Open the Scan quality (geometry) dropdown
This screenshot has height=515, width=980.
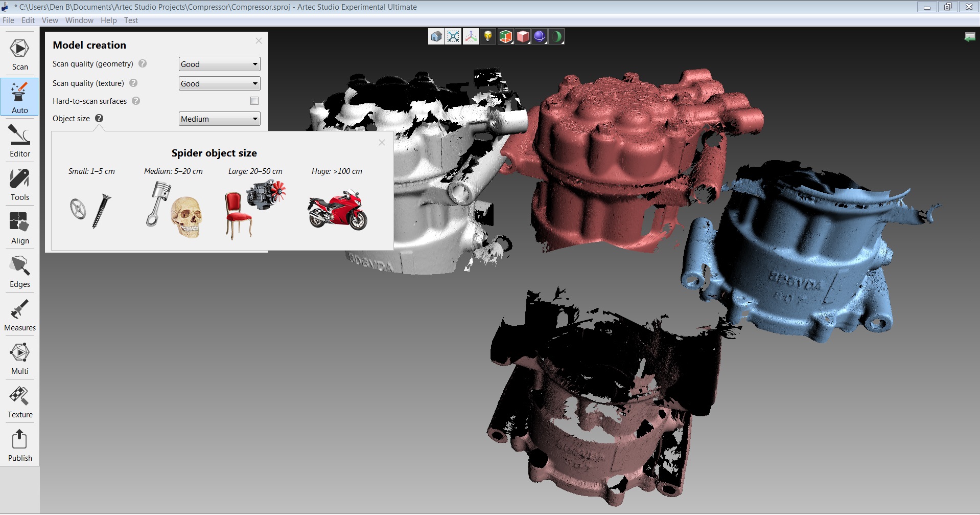click(x=219, y=64)
